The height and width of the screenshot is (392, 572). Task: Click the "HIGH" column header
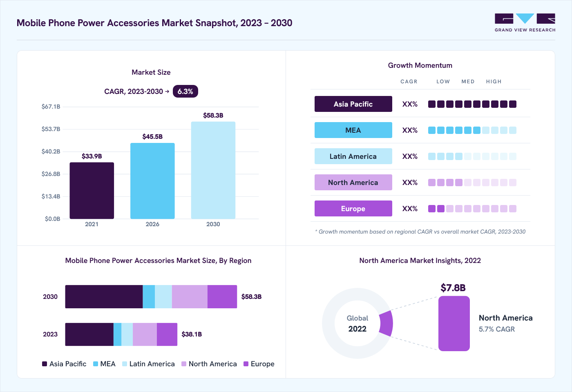(494, 82)
